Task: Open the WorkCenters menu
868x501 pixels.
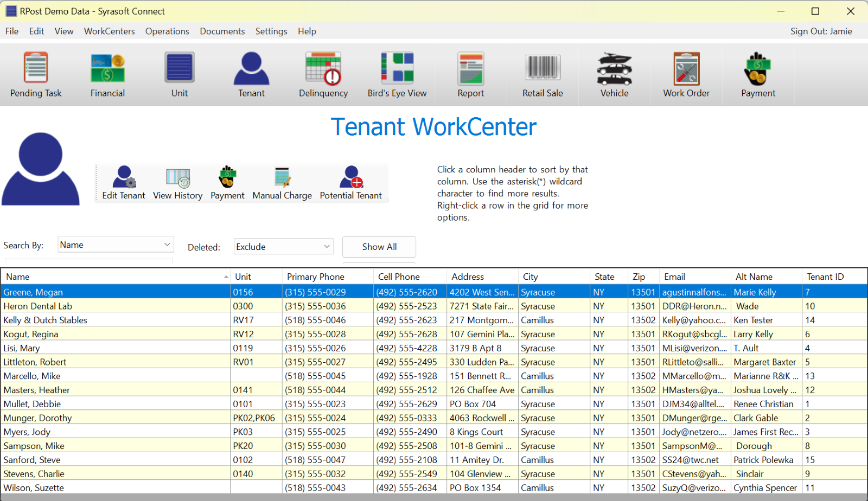Action: (109, 31)
